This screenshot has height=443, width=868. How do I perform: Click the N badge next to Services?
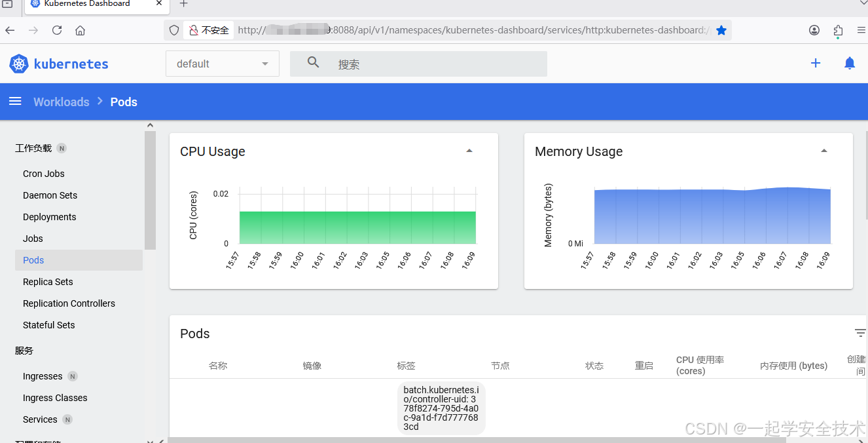(x=67, y=419)
